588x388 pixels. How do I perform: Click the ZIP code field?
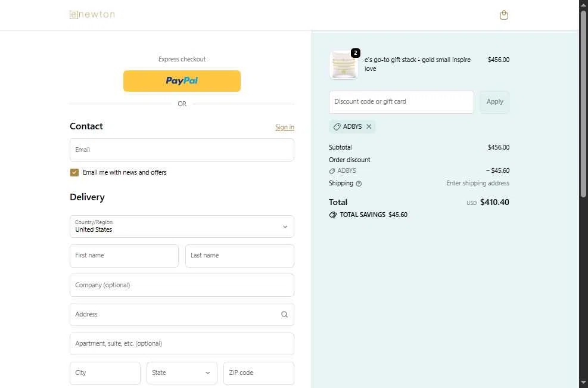tap(259, 373)
